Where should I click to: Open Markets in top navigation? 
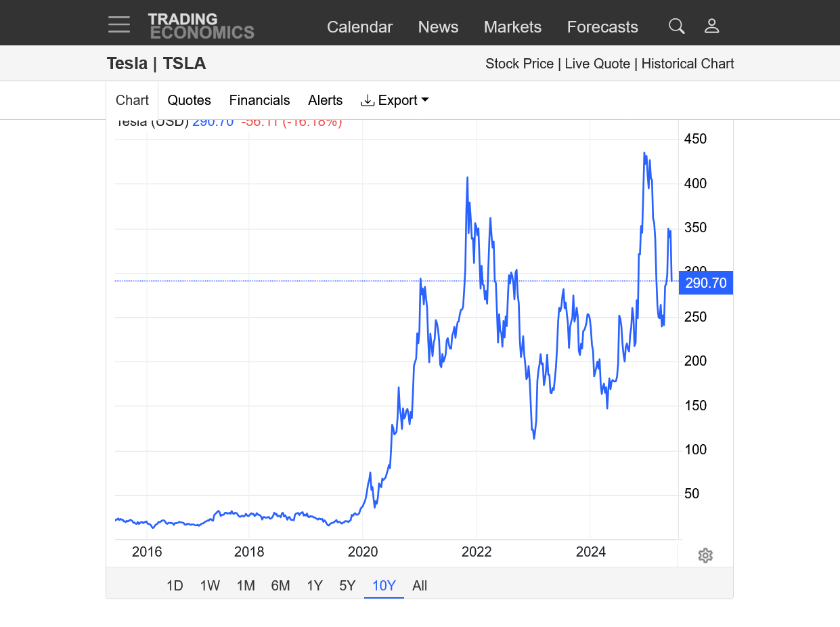pos(512,26)
